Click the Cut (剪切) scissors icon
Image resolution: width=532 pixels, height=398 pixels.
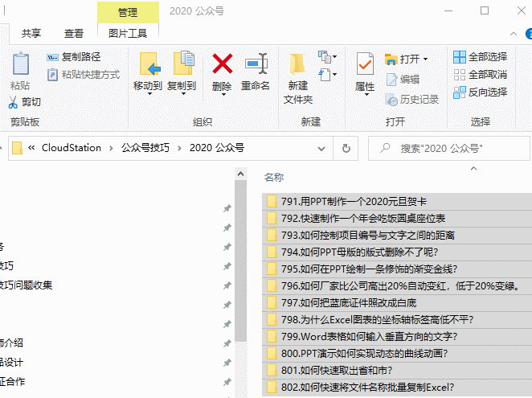click(x=13, y=102)
